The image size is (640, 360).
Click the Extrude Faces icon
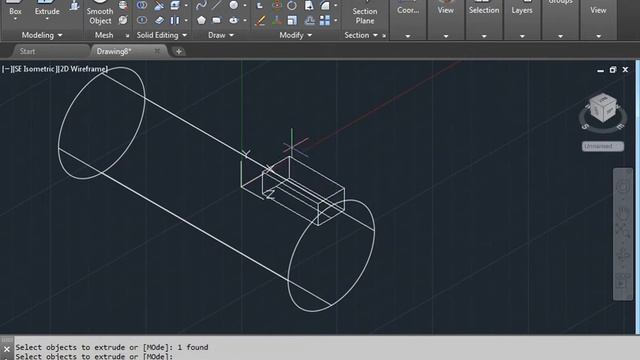point(175,5)
